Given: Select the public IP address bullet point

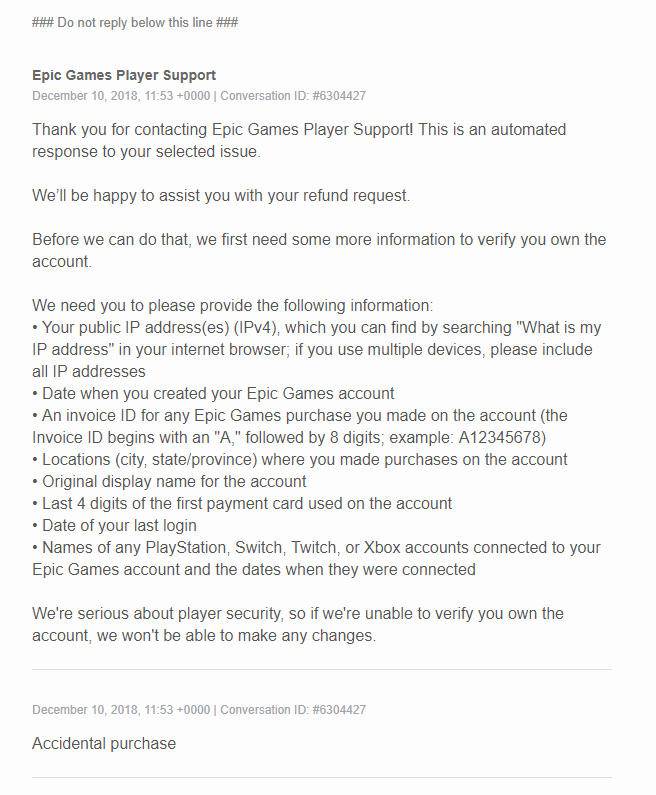Looking at the screenshot, I should [316, 349].
